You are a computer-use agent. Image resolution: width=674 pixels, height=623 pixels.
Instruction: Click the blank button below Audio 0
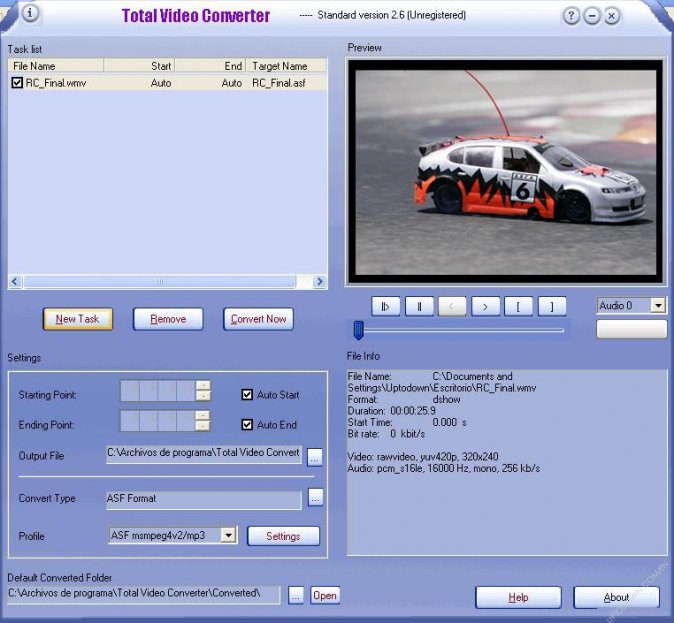(x=631, y=330)
